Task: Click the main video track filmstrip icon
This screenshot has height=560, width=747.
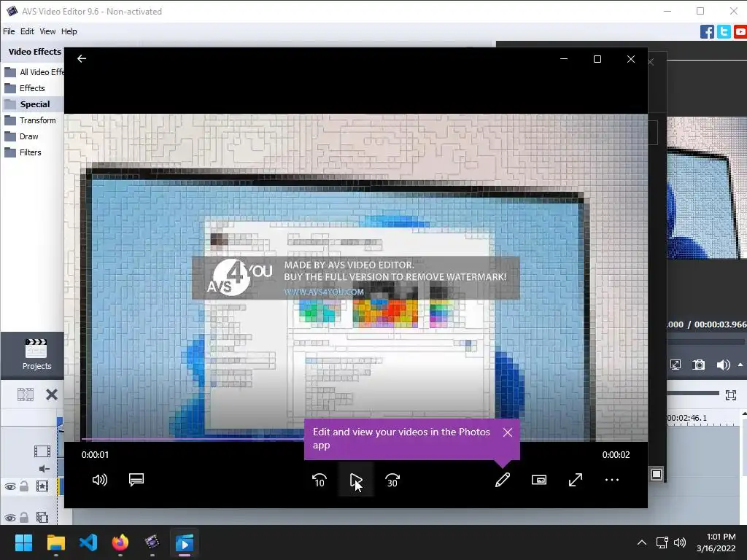Action: pos(42,451)
